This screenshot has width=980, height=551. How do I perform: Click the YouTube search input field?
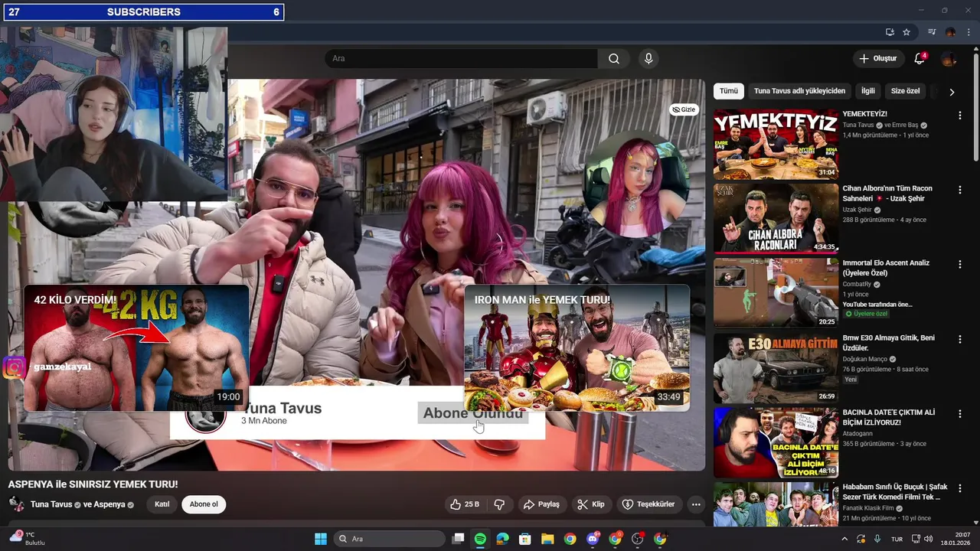(x=461, y=59)
